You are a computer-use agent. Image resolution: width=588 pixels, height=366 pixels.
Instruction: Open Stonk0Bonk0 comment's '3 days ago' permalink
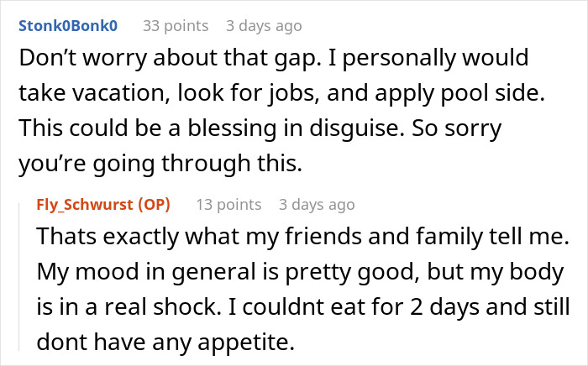(x=264, y=26)
